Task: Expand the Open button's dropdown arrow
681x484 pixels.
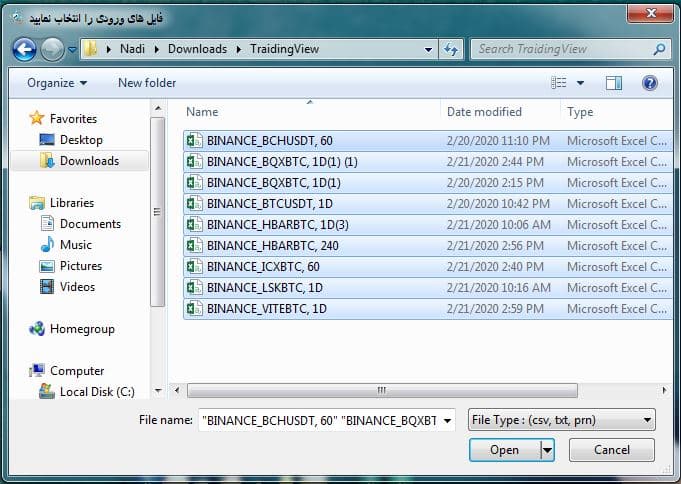Action: click(547, 450)
